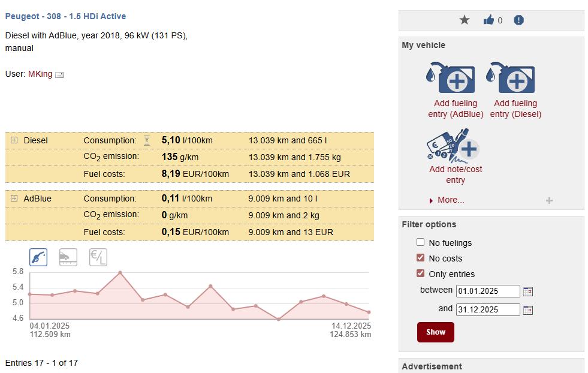Open the Peugeot - 308 - 1.5 HDi Active link
Viewport: 588px width, 373px height.
tap(65, 16)
